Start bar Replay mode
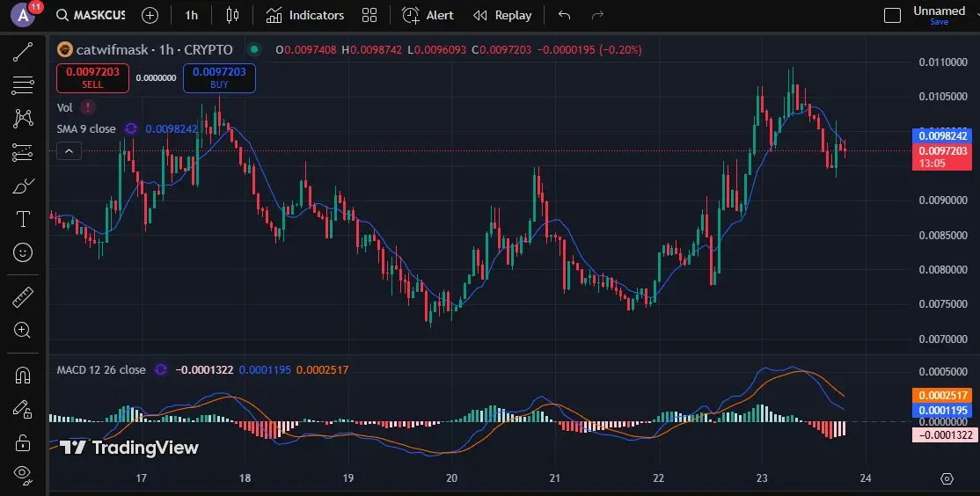This screenshot has height=496, width=980. [502, 15]
